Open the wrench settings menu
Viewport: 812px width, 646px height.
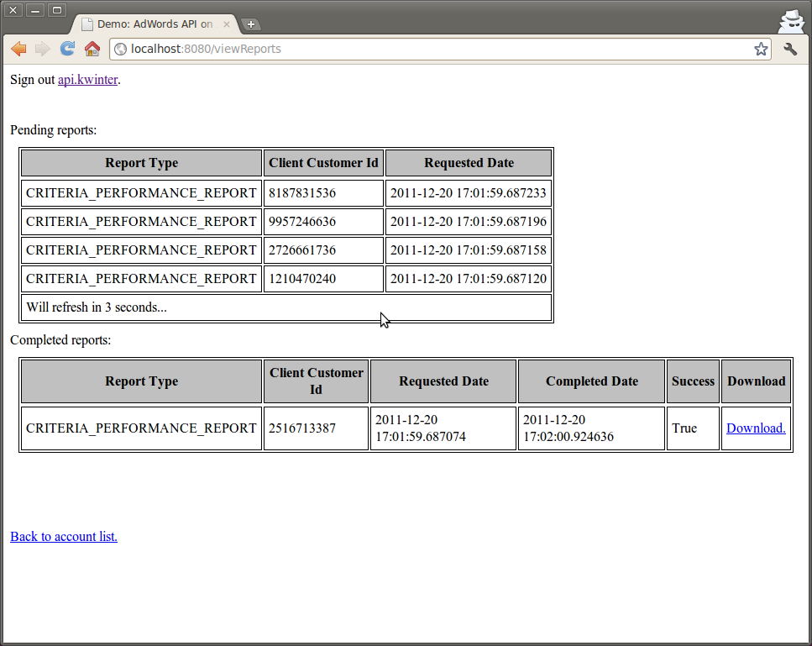click(790, 49)
